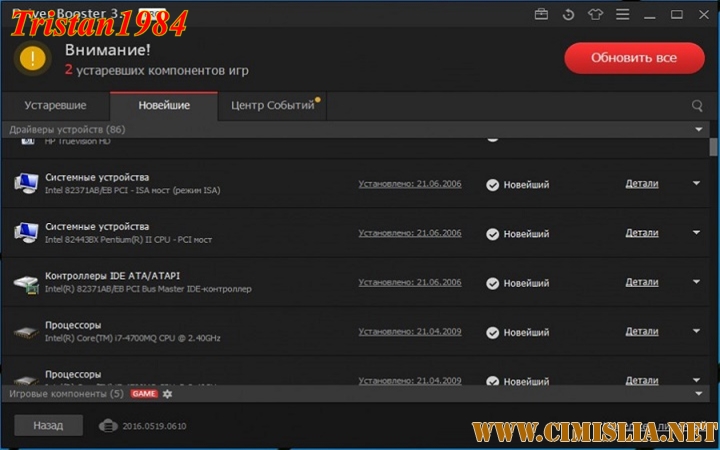Click install date link for IDE controller row
The width and height of the screenshot is (720, 450).
click(410, 282)
